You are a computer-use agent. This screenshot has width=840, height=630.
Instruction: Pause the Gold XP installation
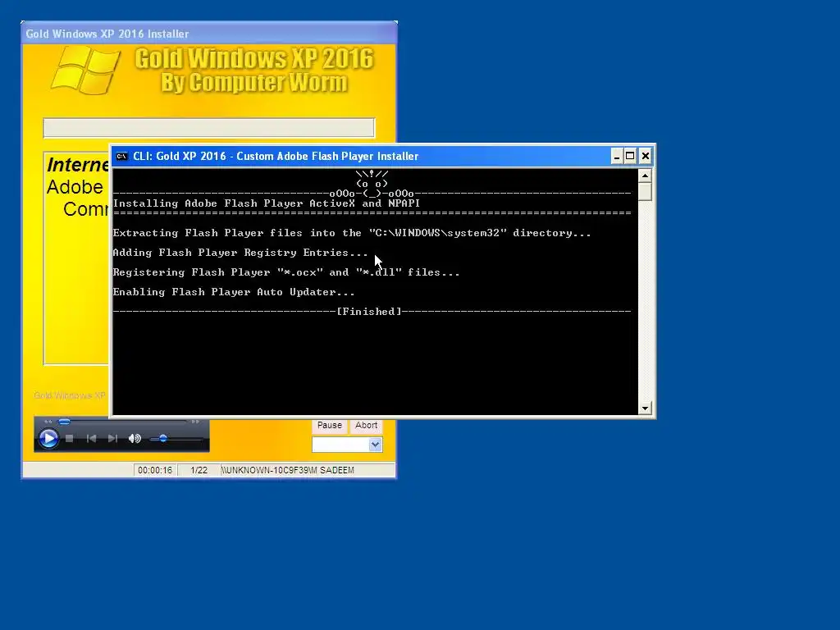click(x=330, y=426)
